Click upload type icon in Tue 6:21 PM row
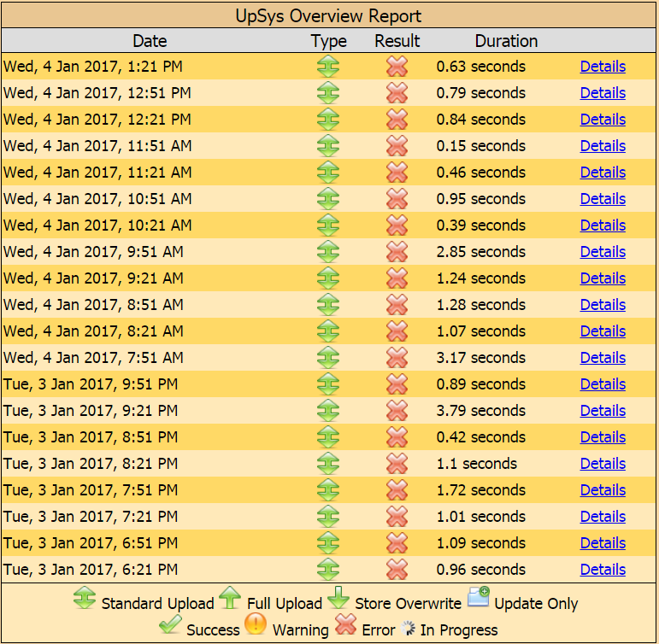The height and width of the screenshot is (644, 659). click(328, 569)
